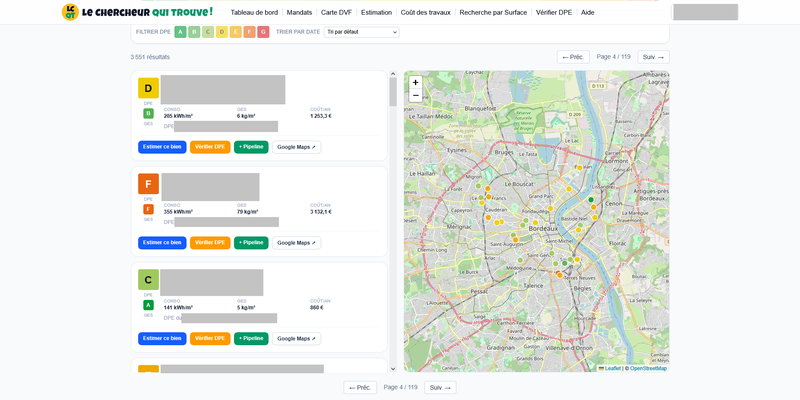Toggle DPE filter A
This screenshot has height=400, width=800.
tap(180, 32)
